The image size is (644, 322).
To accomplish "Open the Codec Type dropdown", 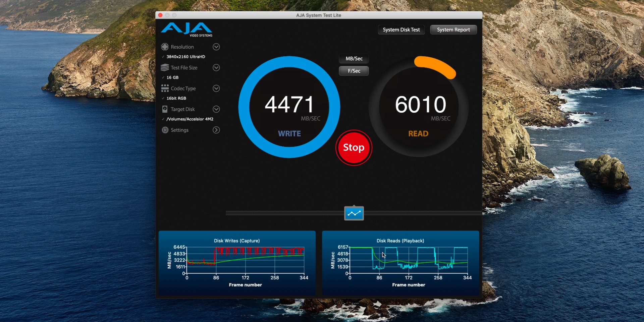I will (216, 88).
